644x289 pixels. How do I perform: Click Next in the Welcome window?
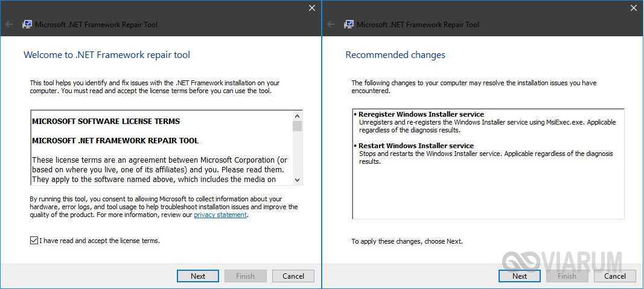click(198, 276)
